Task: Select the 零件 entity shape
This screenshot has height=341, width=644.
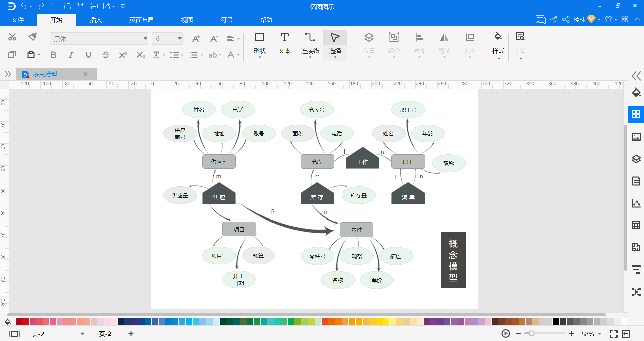Action: point(357,230)
